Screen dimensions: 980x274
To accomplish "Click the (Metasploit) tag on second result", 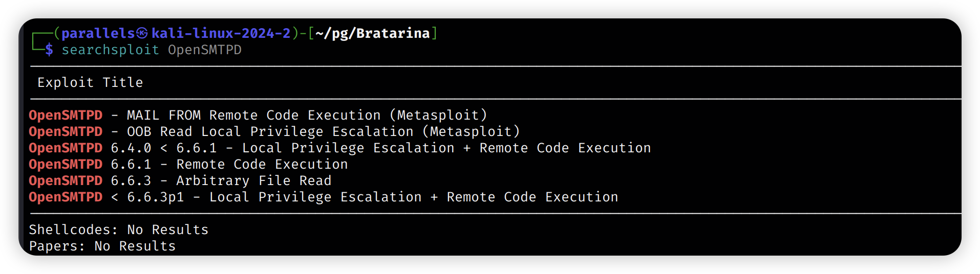I will 471,131.
